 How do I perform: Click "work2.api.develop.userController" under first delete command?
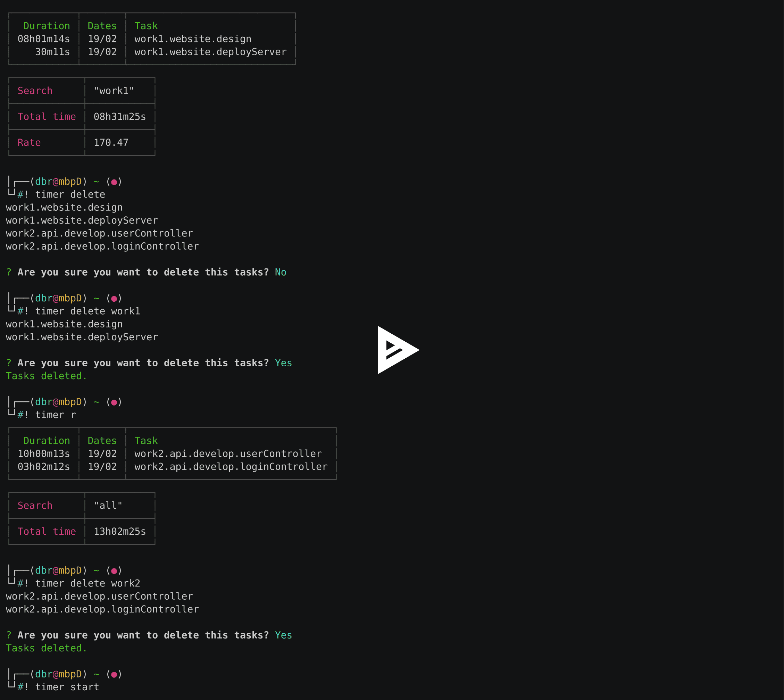(x=99, y=233)
